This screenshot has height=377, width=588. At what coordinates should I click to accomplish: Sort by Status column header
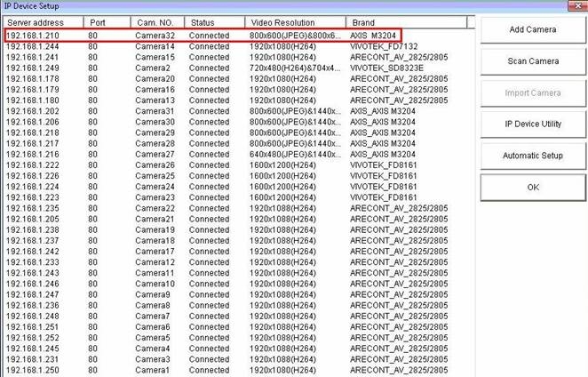pos(214,22)
